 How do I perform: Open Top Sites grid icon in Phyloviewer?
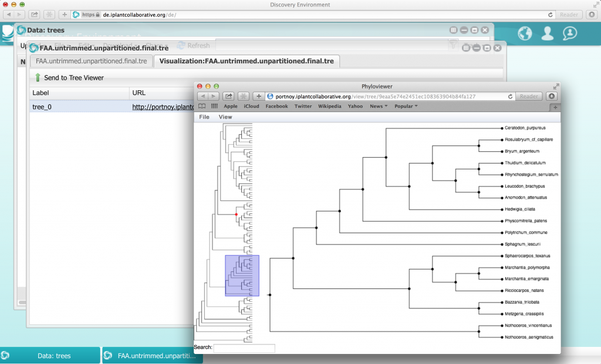pos(214,106)
